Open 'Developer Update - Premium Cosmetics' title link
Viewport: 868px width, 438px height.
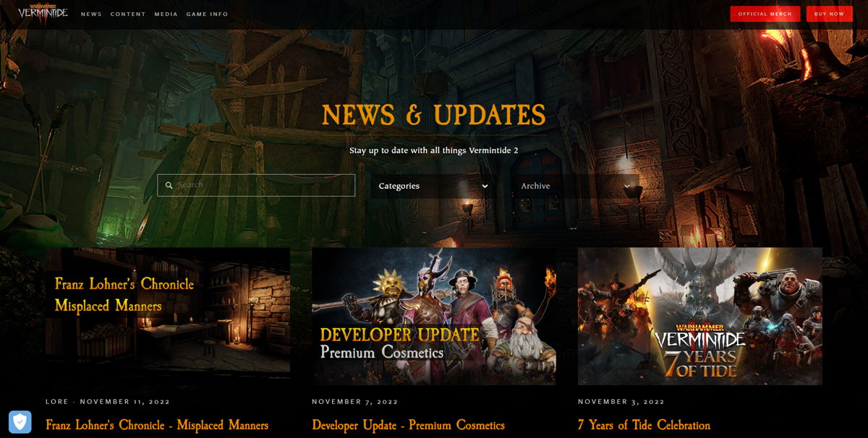pos(408,425)
